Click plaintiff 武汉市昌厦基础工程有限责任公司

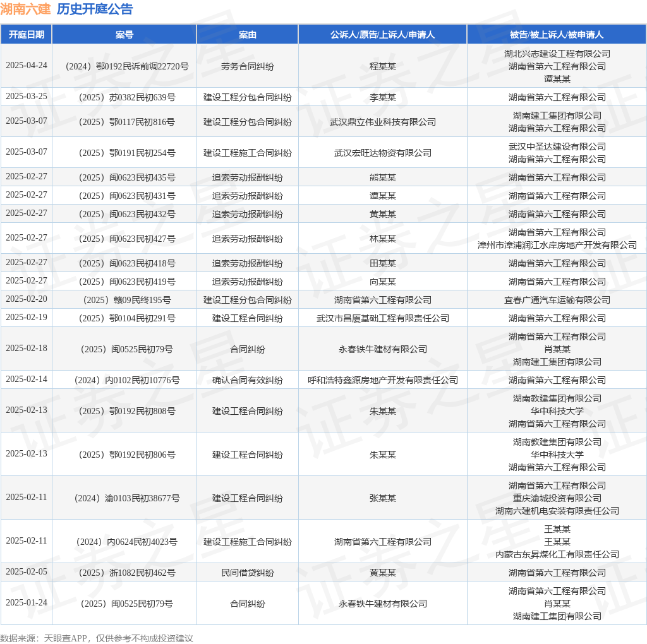click(382, 318)
